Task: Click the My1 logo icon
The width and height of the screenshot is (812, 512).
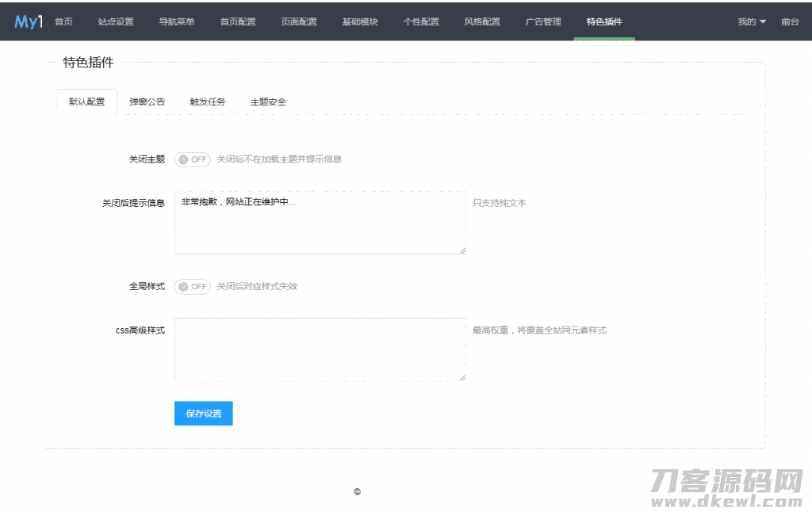Action: [x=28, y=21]
